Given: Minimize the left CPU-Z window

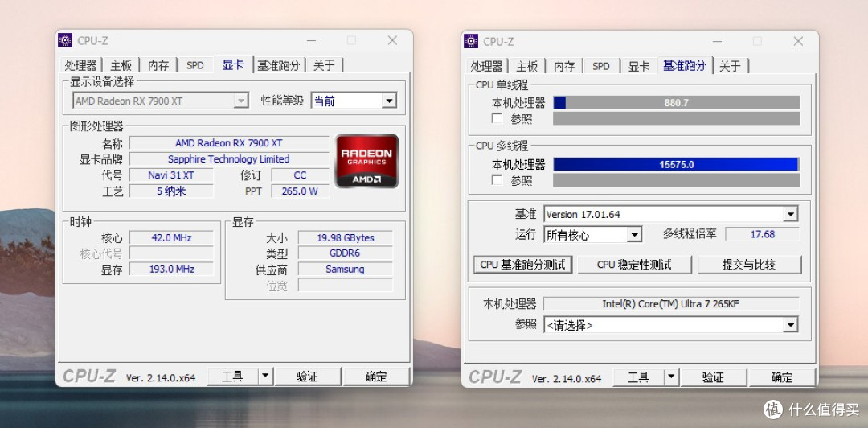Looking at the screenshot, I should (x=312, y=40).
